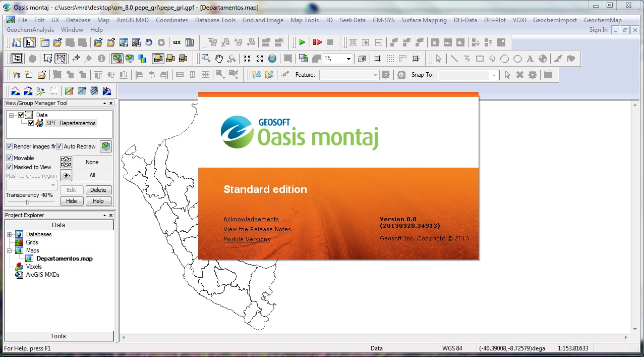The image size is (644, 357).
Task: Click the new feature polygon icon
Action: 257,75
